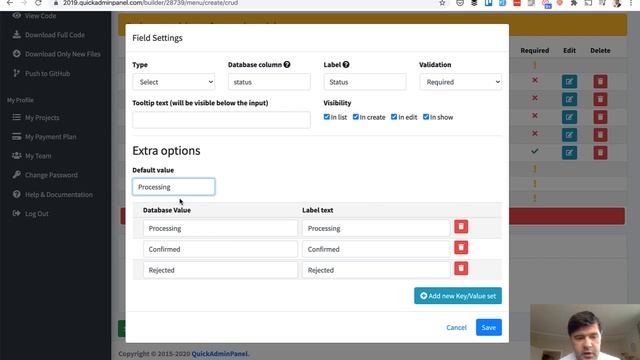
Task: Click the Log Out arrow icon
Action: [16, 213]
